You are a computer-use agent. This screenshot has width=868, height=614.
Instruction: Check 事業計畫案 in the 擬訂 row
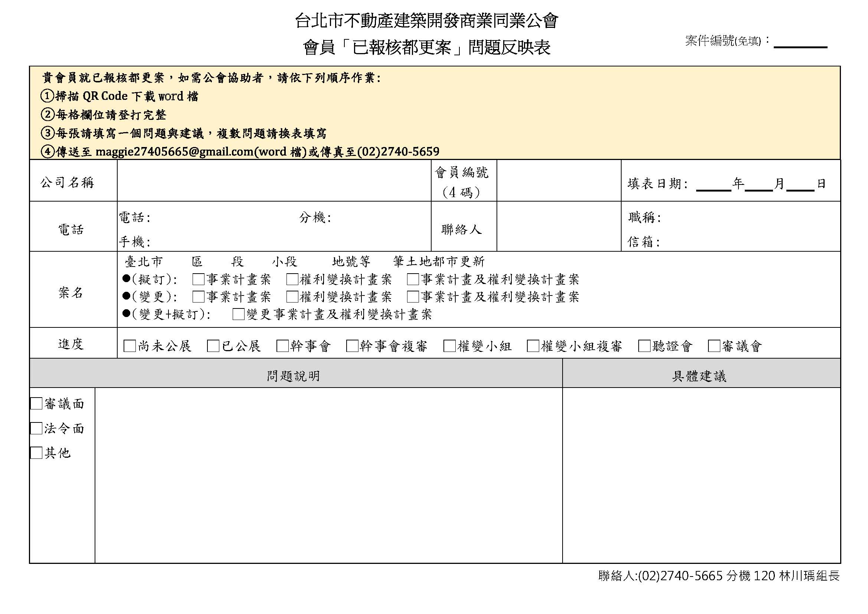(199, 280)
